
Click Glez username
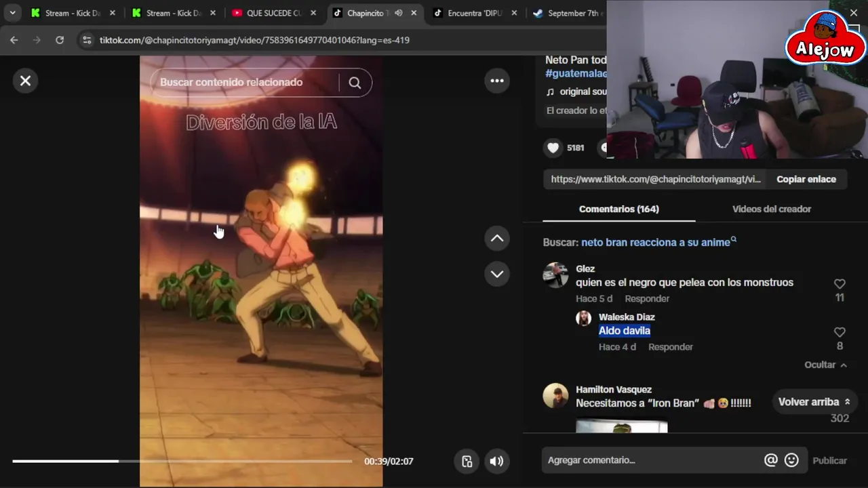click(585, 268)
